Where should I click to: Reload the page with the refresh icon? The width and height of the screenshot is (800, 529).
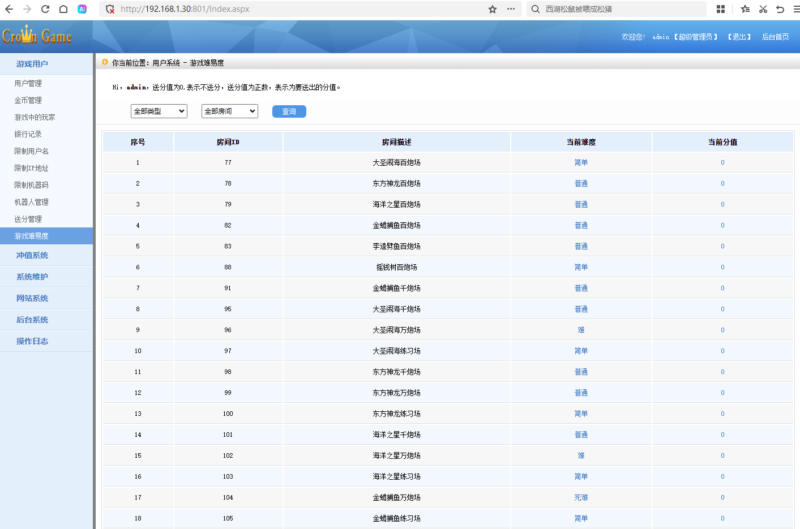pyautogui.click(x=45, y=9)
